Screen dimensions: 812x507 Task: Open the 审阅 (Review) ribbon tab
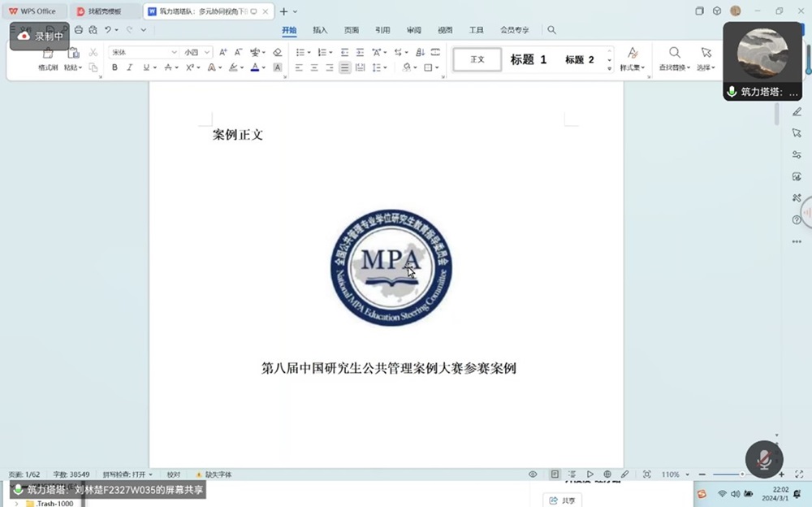tap(413, 30)
